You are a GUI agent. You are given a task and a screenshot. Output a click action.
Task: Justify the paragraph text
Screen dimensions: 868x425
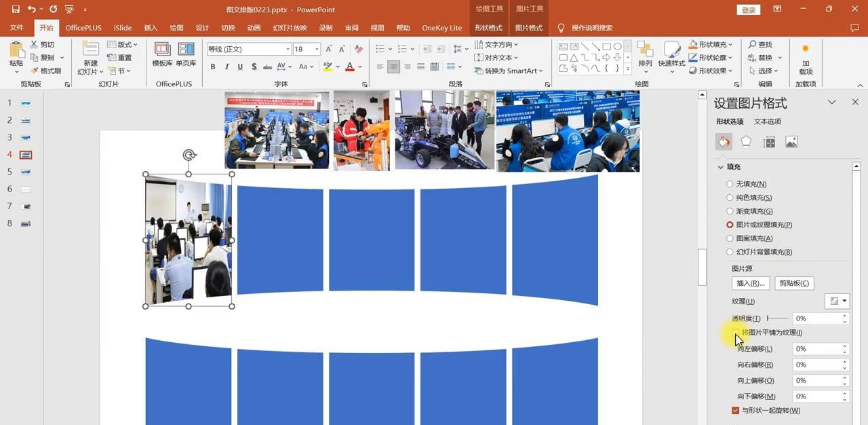420,67
